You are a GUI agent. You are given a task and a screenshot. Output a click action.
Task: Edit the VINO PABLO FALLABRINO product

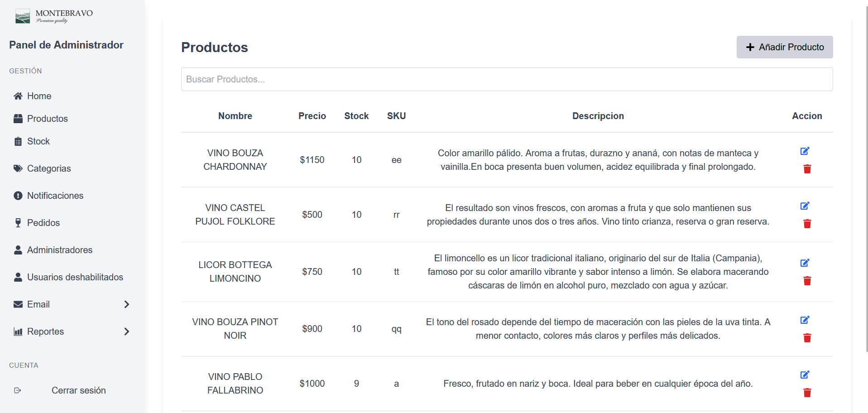point(805,375)
